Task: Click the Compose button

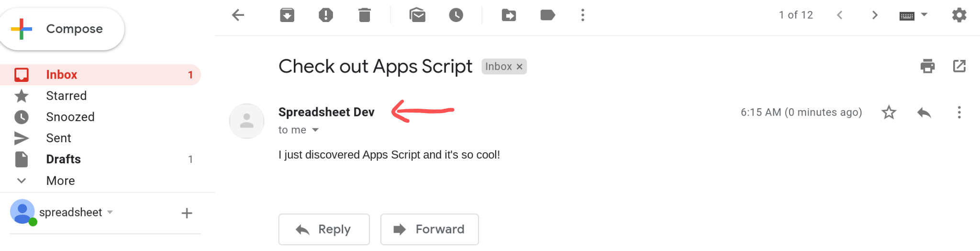Action: click(62, 29)
